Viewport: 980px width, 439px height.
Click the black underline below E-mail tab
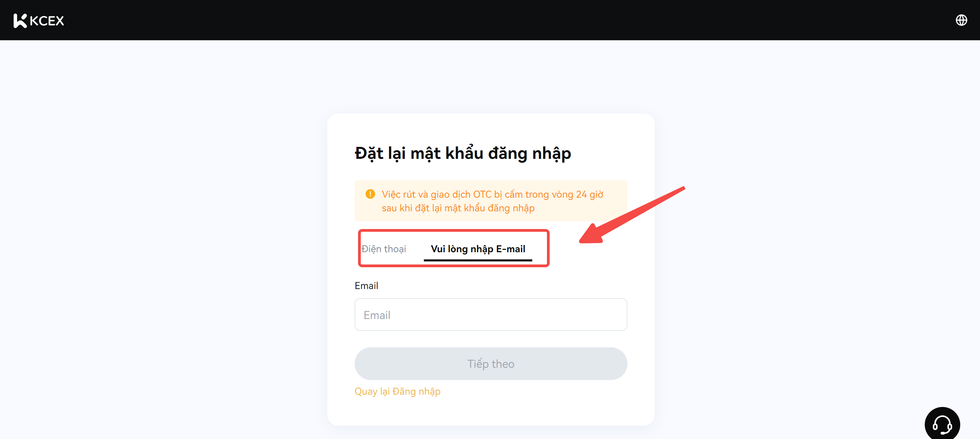[x=478, y=260]
